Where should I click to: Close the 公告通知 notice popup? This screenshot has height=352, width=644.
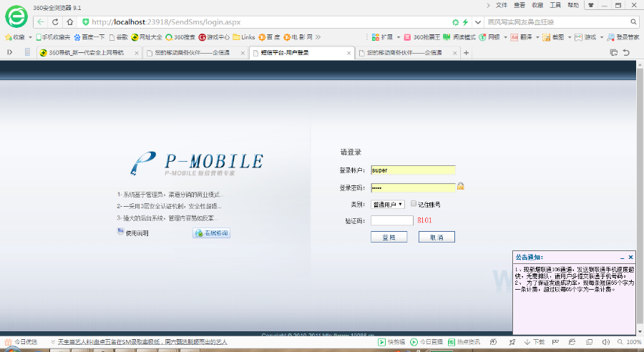coord(631,258)
